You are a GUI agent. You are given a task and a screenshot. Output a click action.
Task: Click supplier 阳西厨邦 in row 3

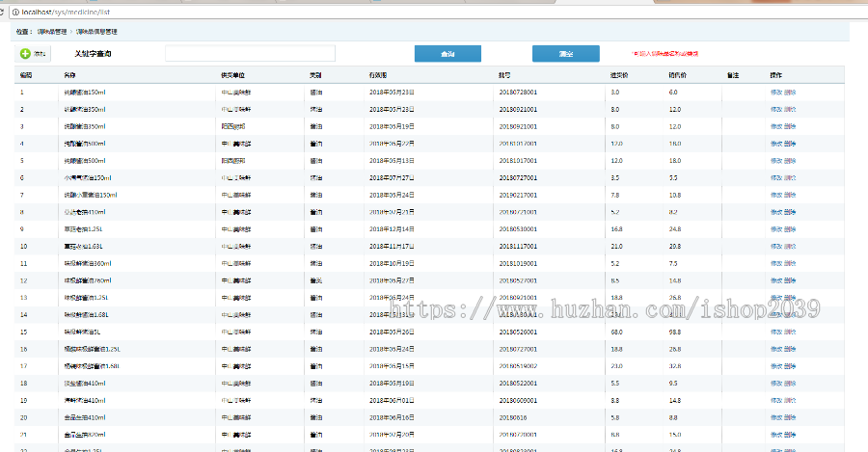click(233, 126)
